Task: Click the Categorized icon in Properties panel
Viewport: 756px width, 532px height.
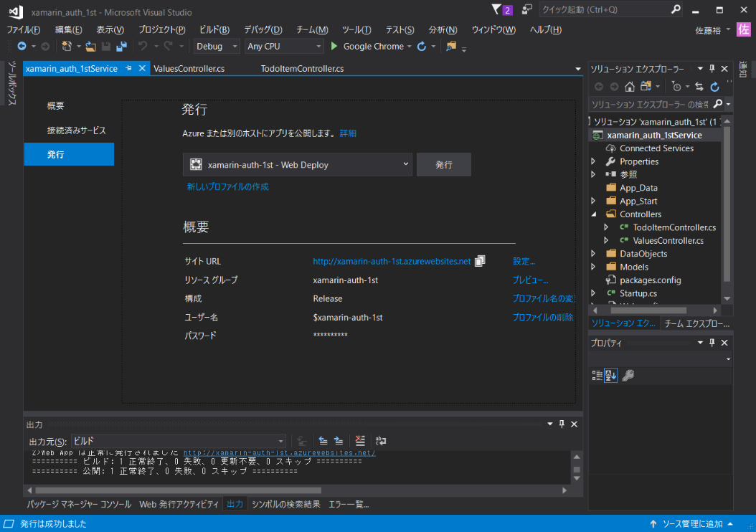Action: [597, 376]
